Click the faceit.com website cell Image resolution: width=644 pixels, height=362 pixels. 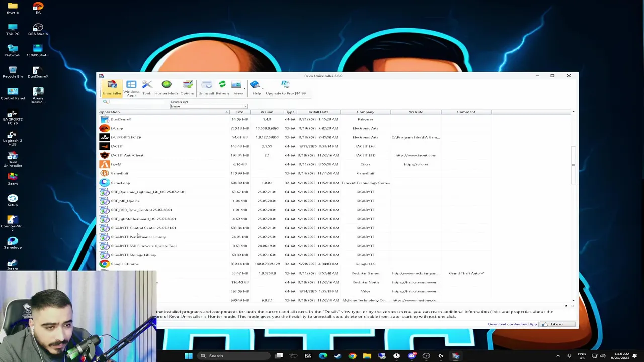pyautogui.click(x=416, y=155)
